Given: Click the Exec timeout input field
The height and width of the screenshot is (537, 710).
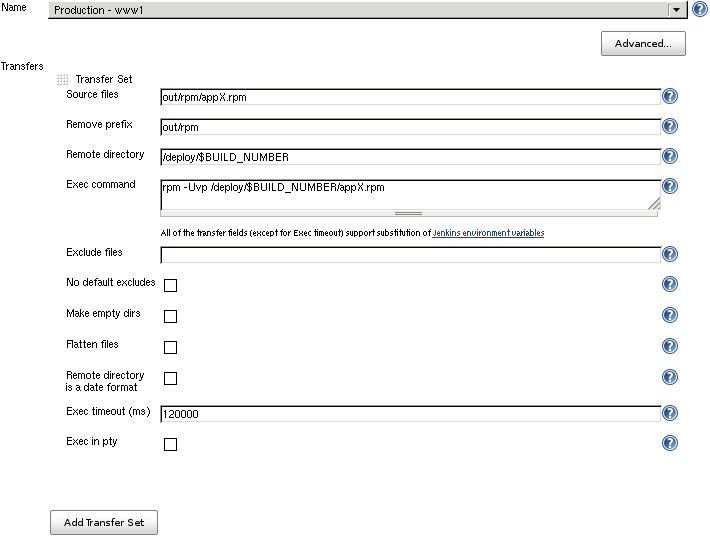Looking at the screenshot, I should [410, 414].
